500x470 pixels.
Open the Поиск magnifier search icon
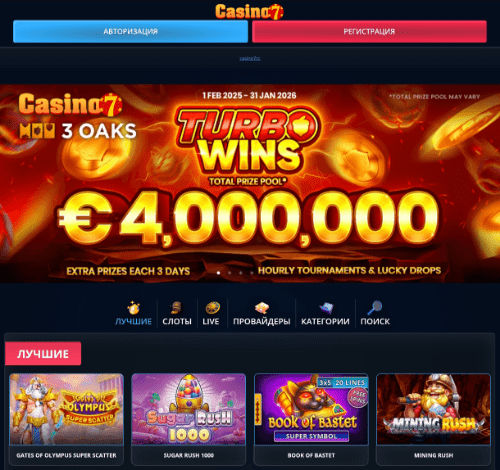(x=375, y=308)
